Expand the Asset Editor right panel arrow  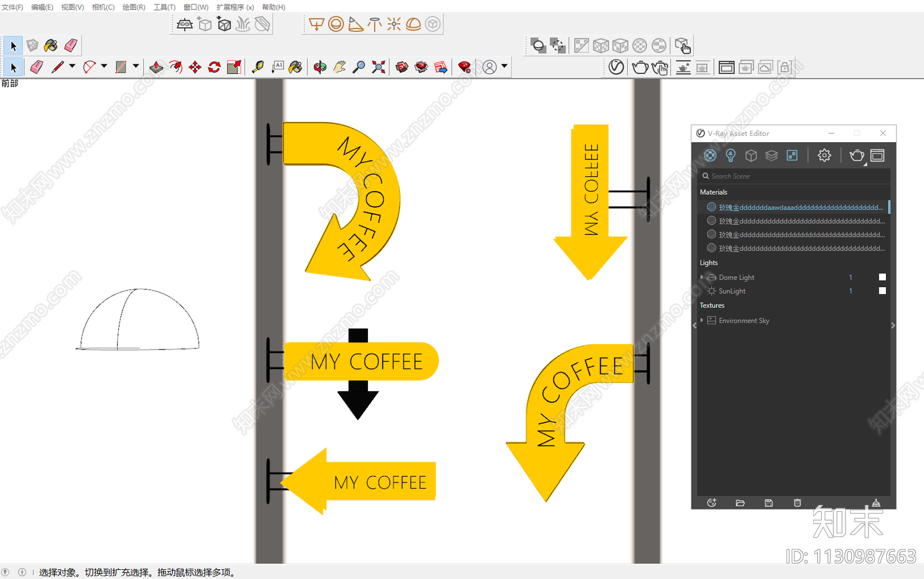point(893,326)
